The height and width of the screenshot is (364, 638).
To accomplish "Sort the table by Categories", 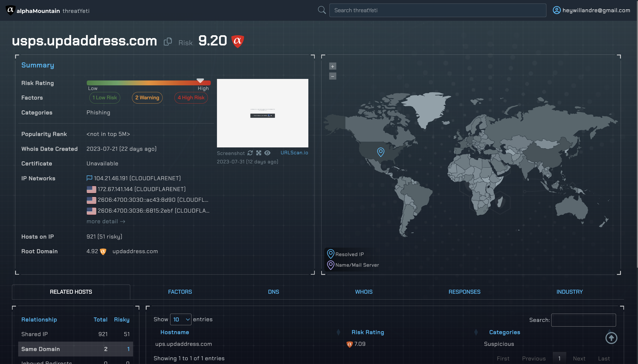I will tap(504, 332).
